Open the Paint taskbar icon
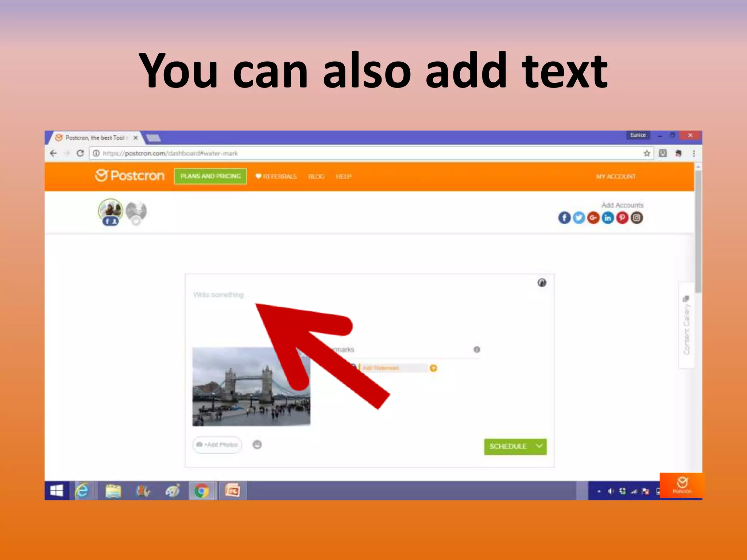 (172, 491)
